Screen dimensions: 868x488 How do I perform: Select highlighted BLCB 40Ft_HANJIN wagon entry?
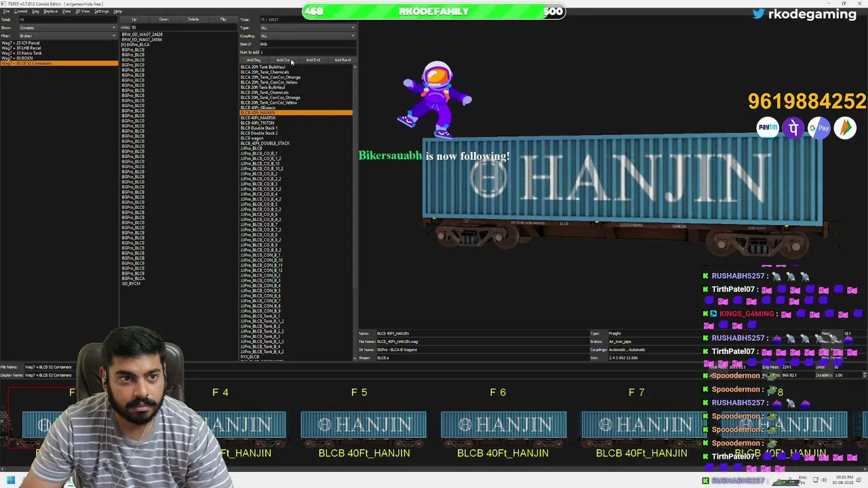click(x=296, y=113)
